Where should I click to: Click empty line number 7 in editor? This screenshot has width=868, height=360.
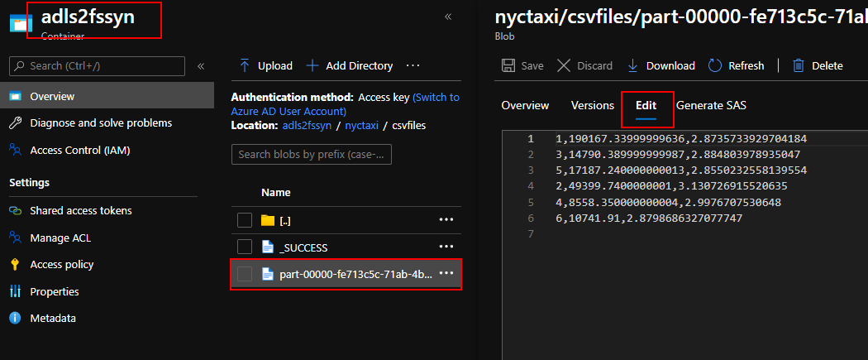pos(531,234)
